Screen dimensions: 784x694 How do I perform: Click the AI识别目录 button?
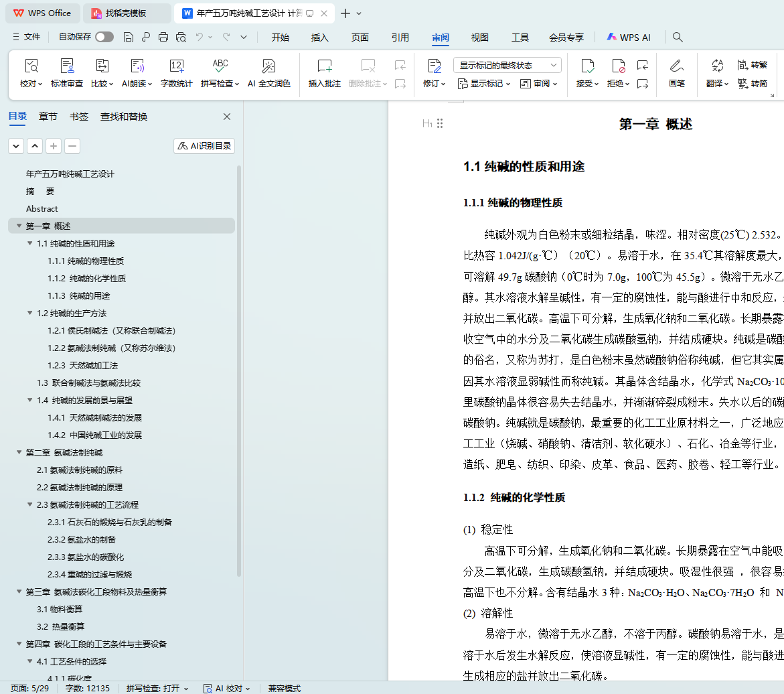point(204,146)
